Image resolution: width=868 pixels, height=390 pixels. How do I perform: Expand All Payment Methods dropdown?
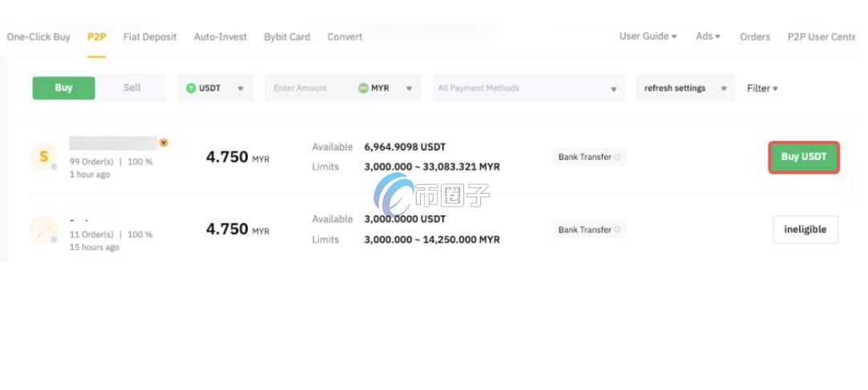coord(528,88)
